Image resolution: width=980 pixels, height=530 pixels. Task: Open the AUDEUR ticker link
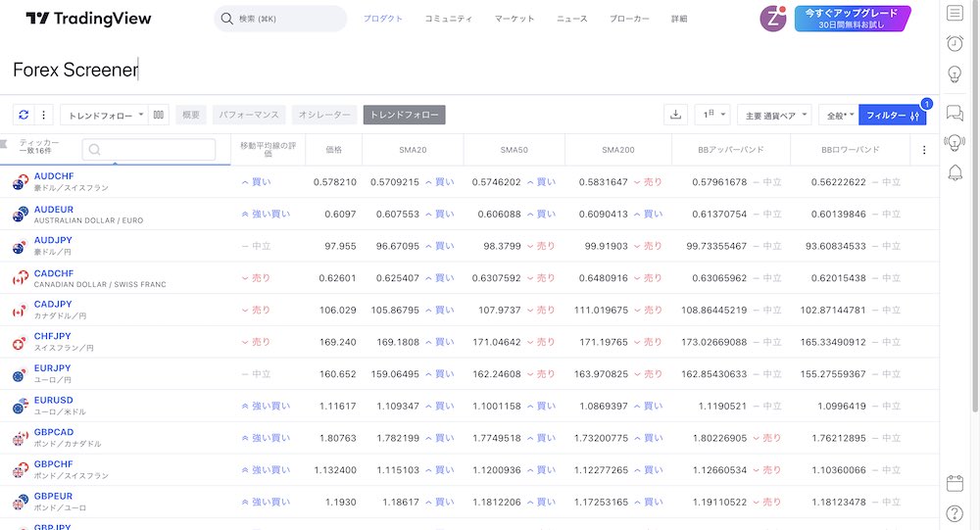click(54, 210)
